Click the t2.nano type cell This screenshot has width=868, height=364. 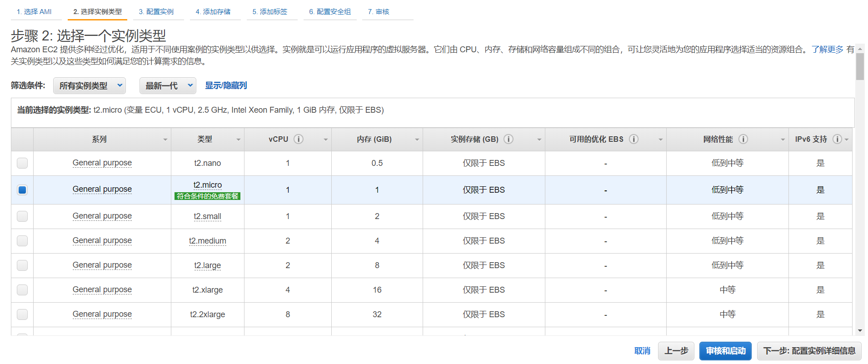[208, 163]
